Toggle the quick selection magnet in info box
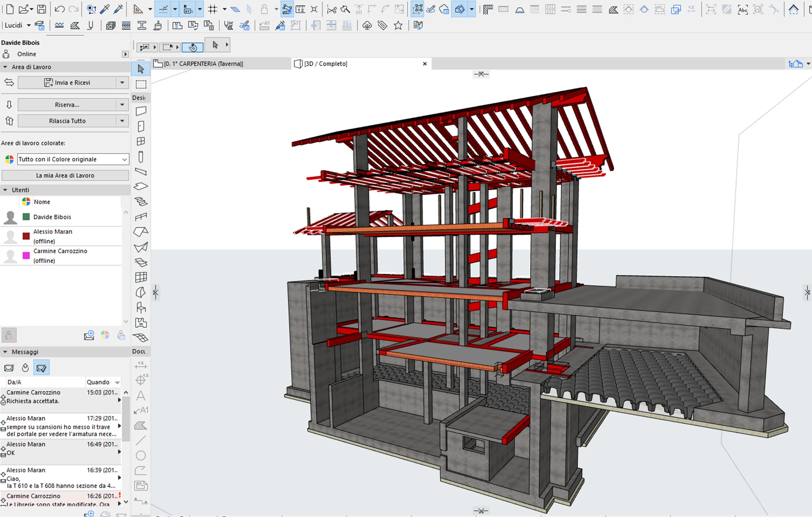Screen dimensions: 812x517 coord(192,48)
